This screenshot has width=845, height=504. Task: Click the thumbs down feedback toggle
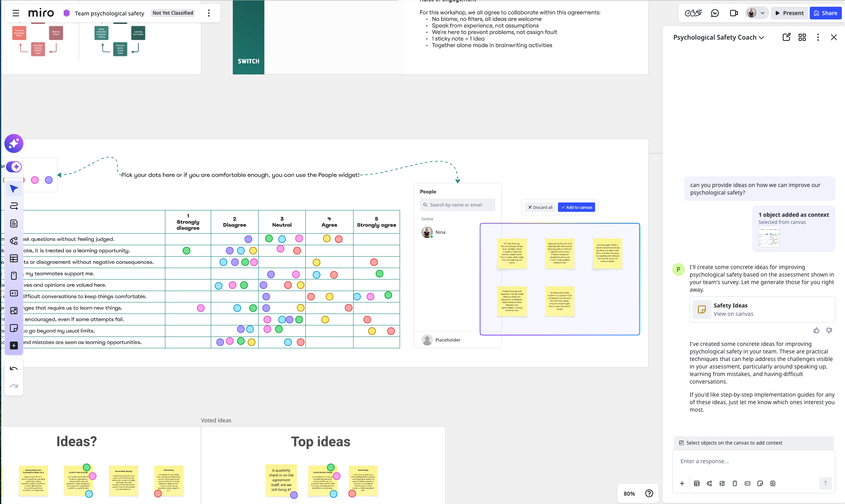(829, 330)
